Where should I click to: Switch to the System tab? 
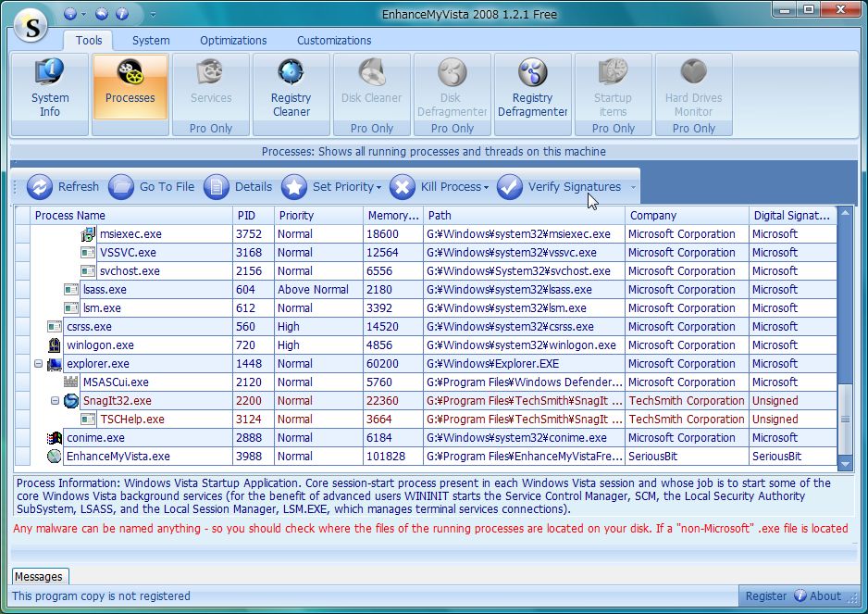[151, 41]
